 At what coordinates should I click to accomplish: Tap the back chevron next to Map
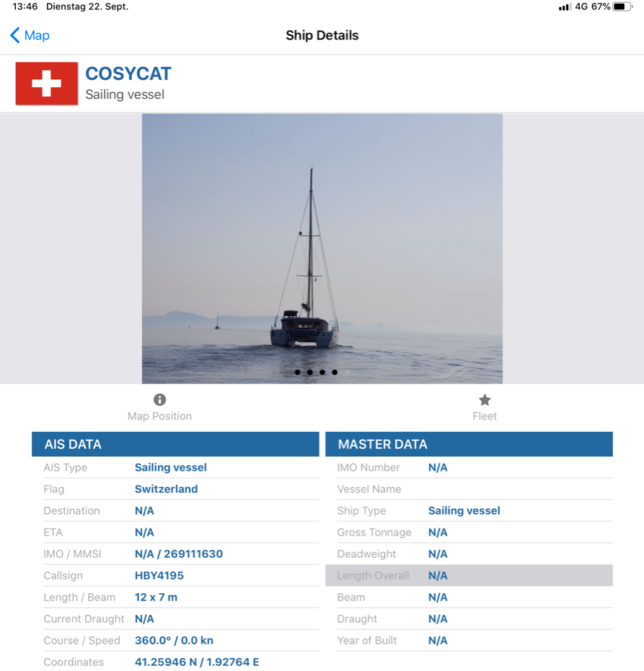15,35
